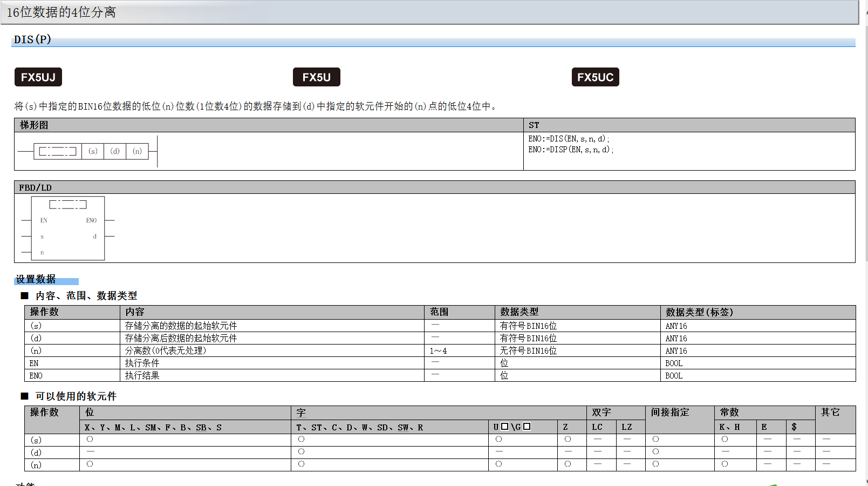Click the vertical scrollbar on the right edge

[x=865, y=243]
